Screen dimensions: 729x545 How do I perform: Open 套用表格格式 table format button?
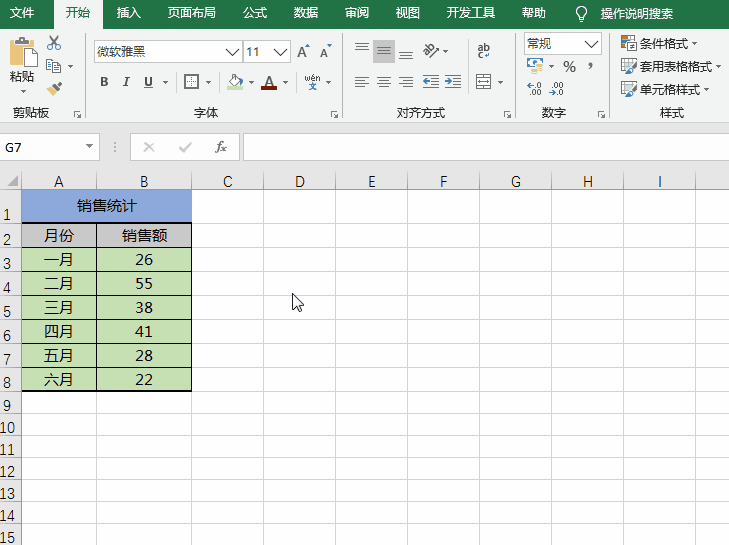pyautogui.click(x=671, y=66)
